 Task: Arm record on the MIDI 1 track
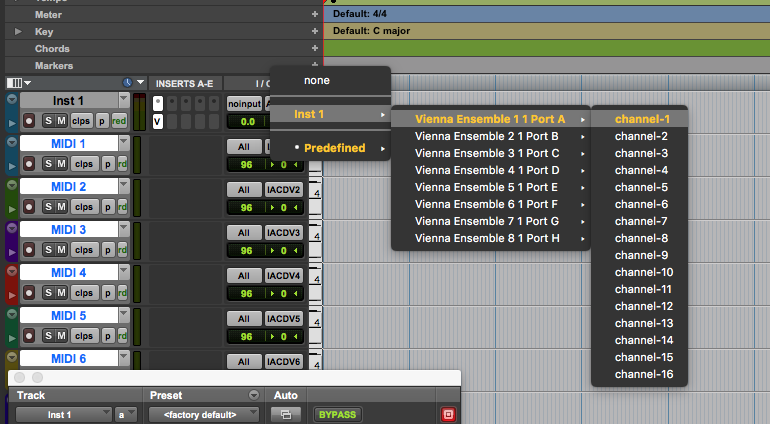point(29,164)
